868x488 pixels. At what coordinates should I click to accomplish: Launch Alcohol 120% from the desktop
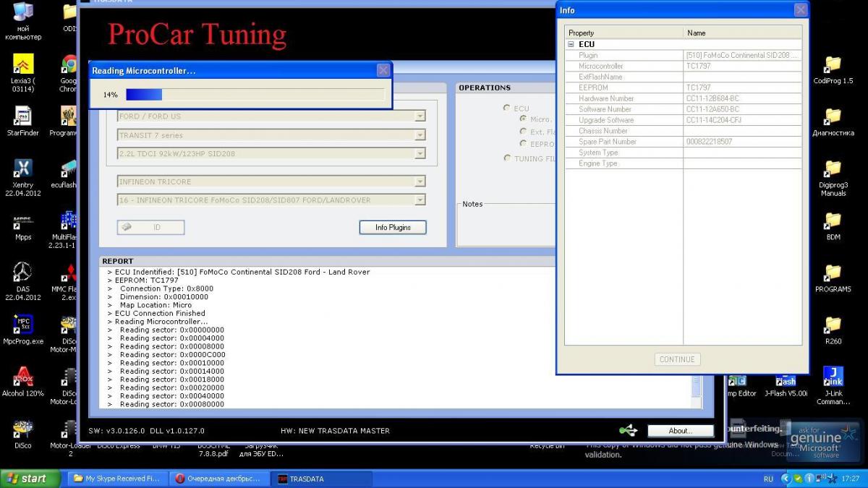(23, 382)
